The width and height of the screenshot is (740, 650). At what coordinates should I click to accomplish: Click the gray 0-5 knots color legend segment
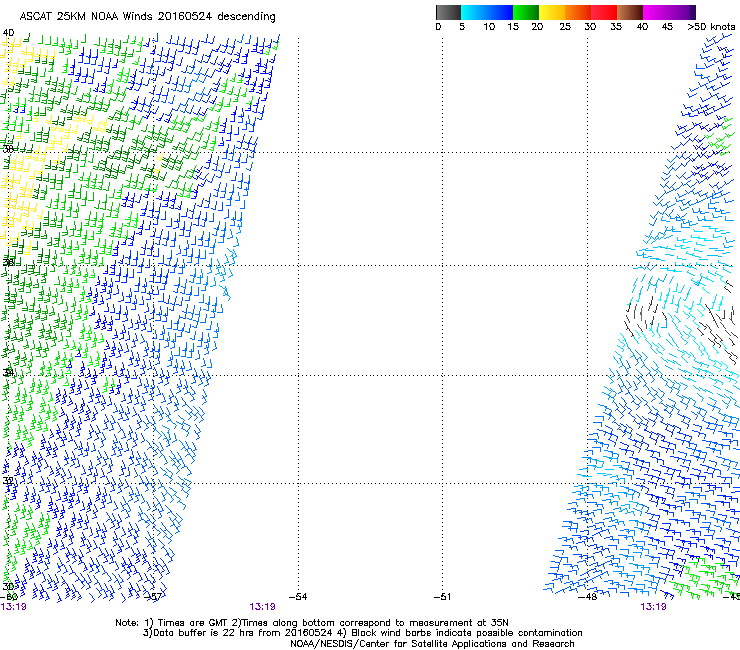point(448,12)
